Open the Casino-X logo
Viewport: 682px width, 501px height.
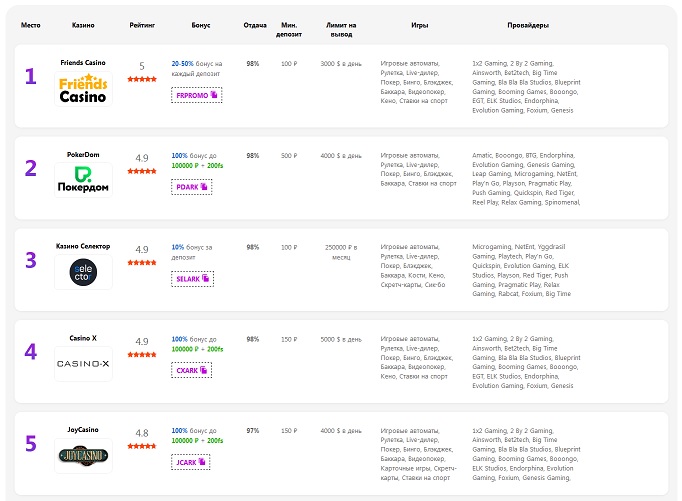click(83, 364)
